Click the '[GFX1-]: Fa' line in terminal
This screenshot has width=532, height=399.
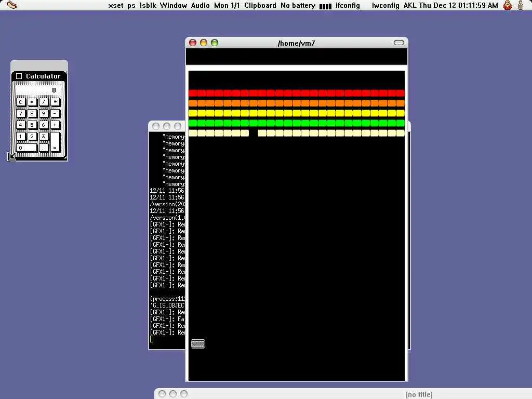(x=168, y=319)
